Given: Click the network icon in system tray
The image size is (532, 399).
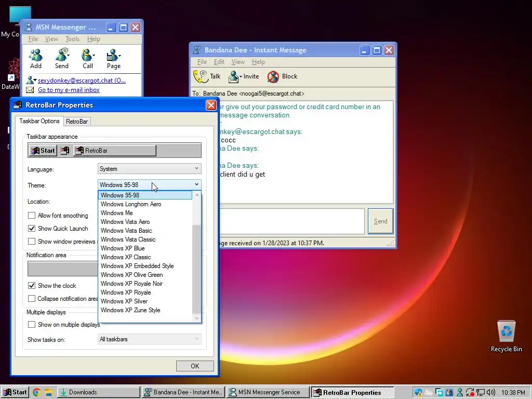Looking at the screenshot, I should [481, 393].
